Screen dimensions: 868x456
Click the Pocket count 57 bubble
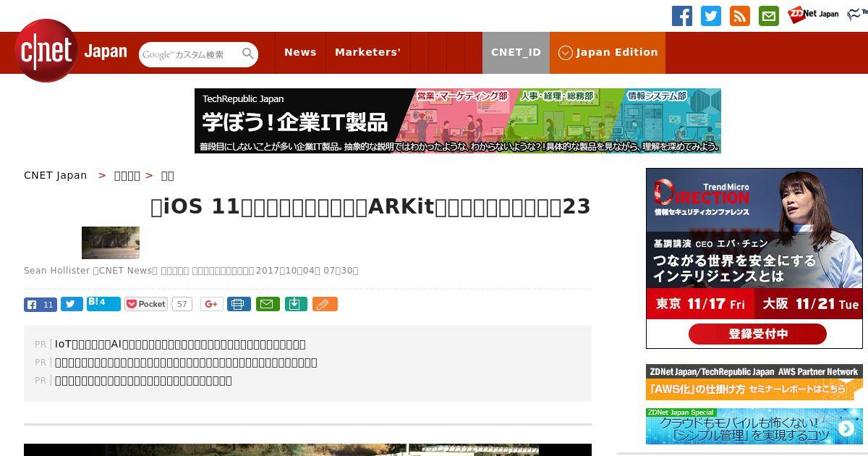point(182,304)
